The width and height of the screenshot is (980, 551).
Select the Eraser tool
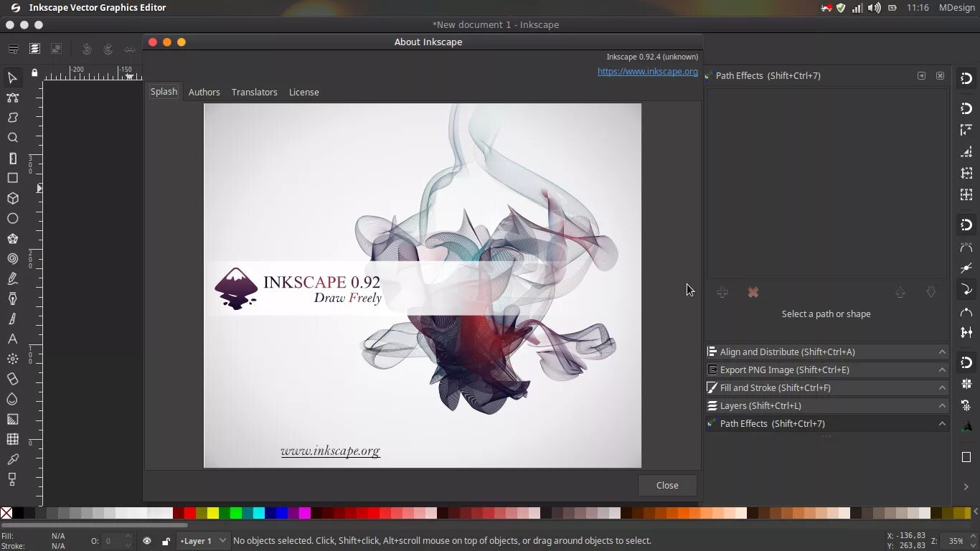point(12,379)
